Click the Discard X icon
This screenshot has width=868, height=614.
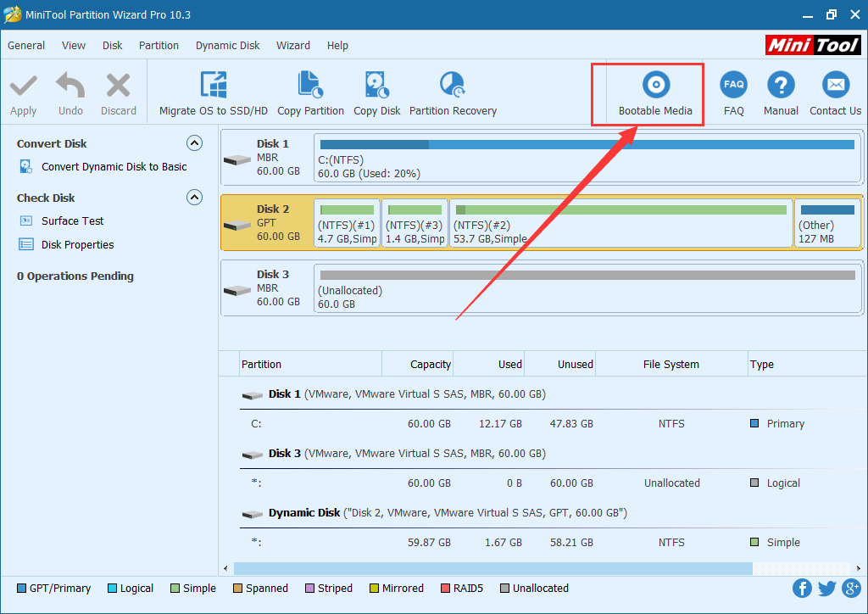point(118,86)
